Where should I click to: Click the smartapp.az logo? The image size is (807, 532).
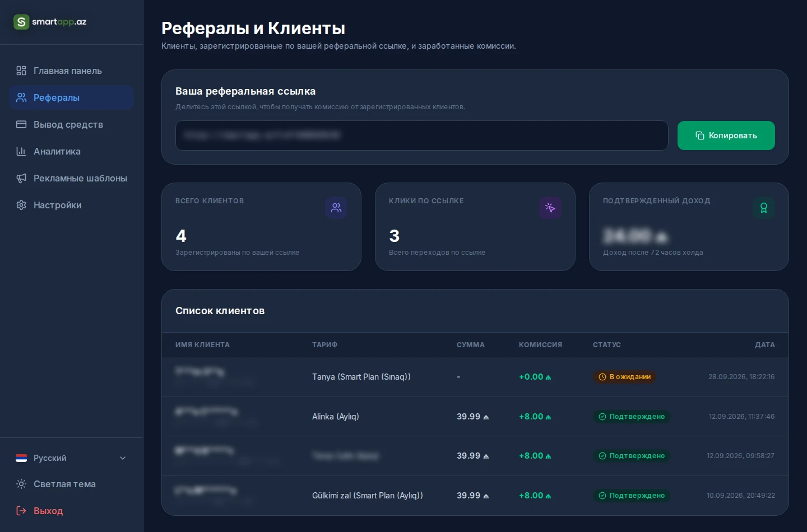[50, 22]
